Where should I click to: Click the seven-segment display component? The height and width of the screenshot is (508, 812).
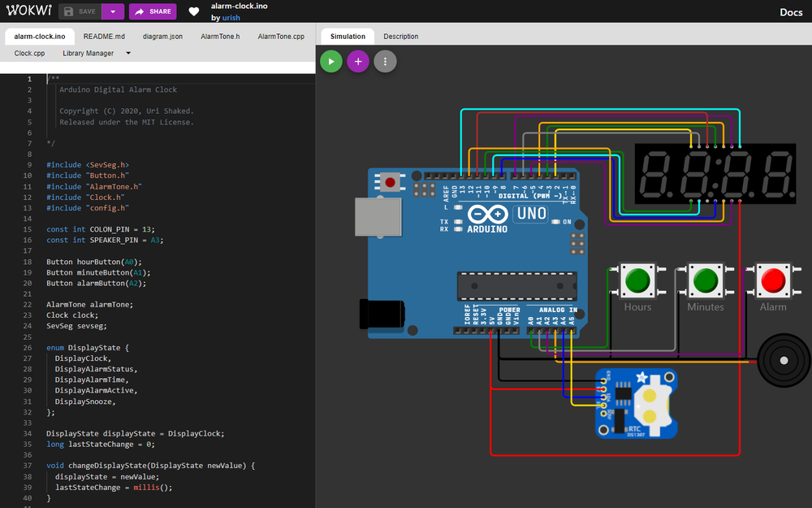pyautogui.click(x=715, y=173)
